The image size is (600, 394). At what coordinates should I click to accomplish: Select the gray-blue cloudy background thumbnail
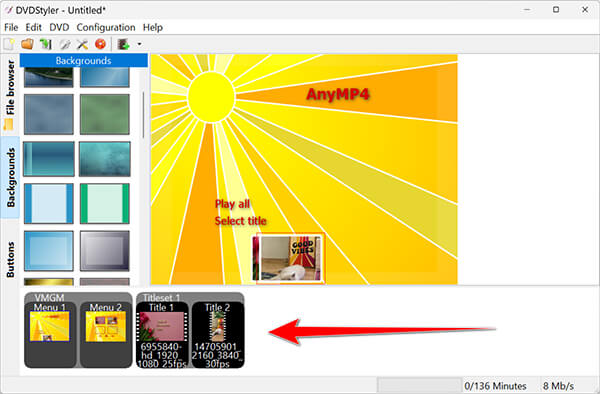(x=49, y=114)
